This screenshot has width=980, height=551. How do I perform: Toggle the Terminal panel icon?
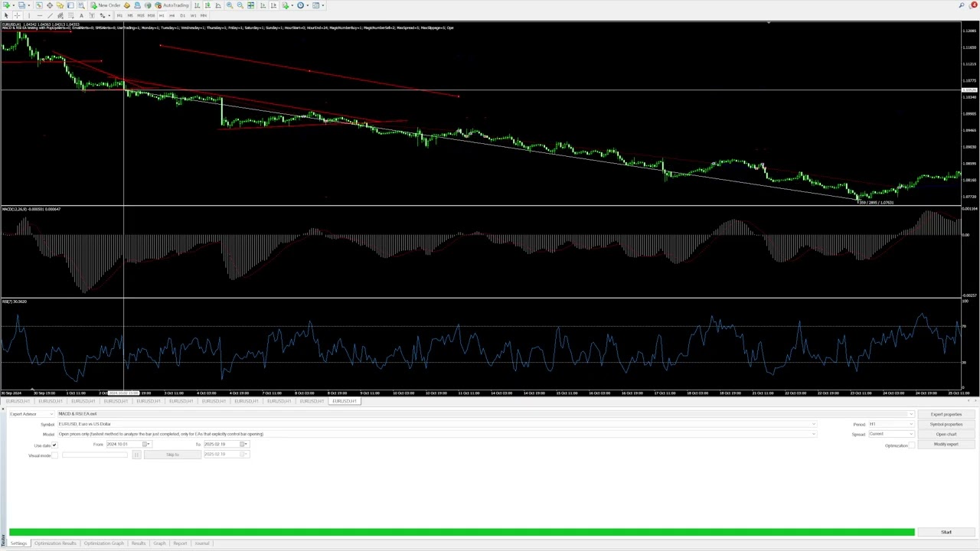pyautogui.click(x=70, y=5)
